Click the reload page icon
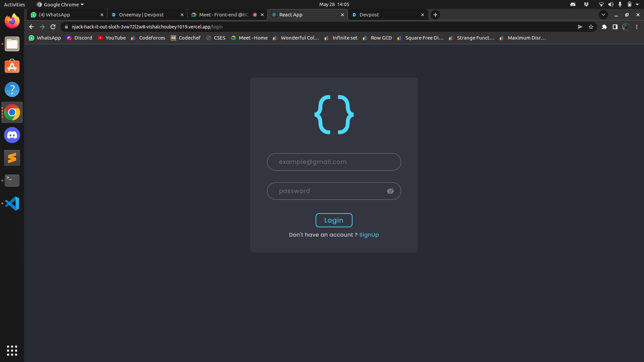Image resolution: width=644 pixels, height=362 pixels. (53, 27)
